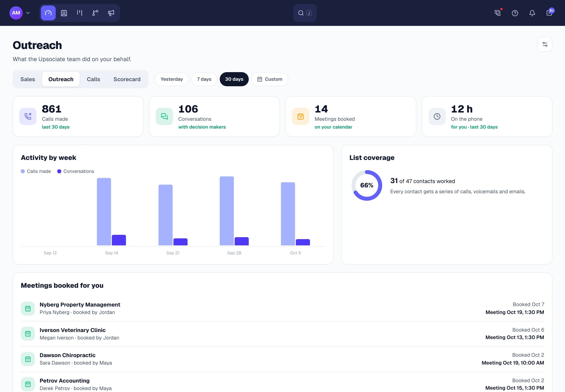Open the dashboard gauge icon in navbar

48,13
